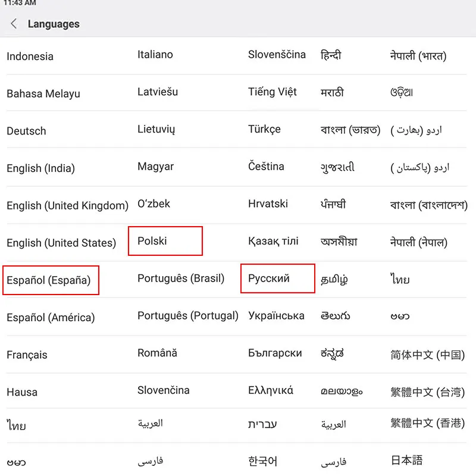This screenshot has height=476, width=476.
Task: Pick Čeština language
Action: pyautogui.click(x=266, y=167)
